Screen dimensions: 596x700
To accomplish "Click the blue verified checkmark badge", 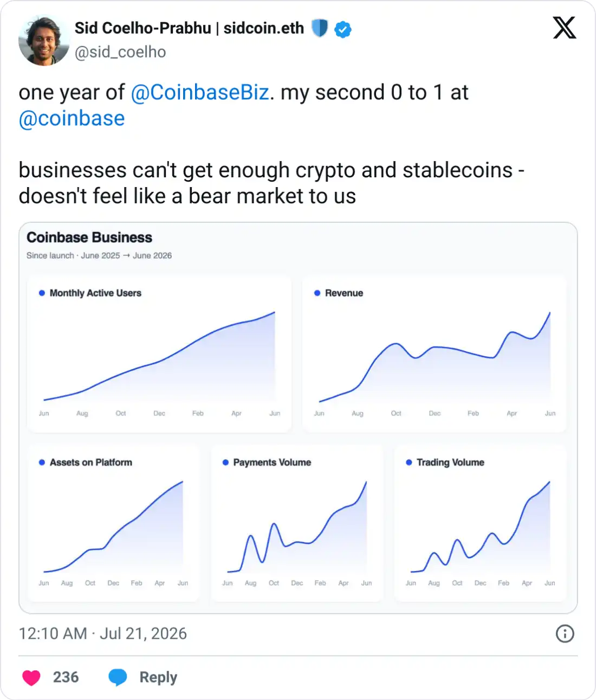I will coord(343,29).
